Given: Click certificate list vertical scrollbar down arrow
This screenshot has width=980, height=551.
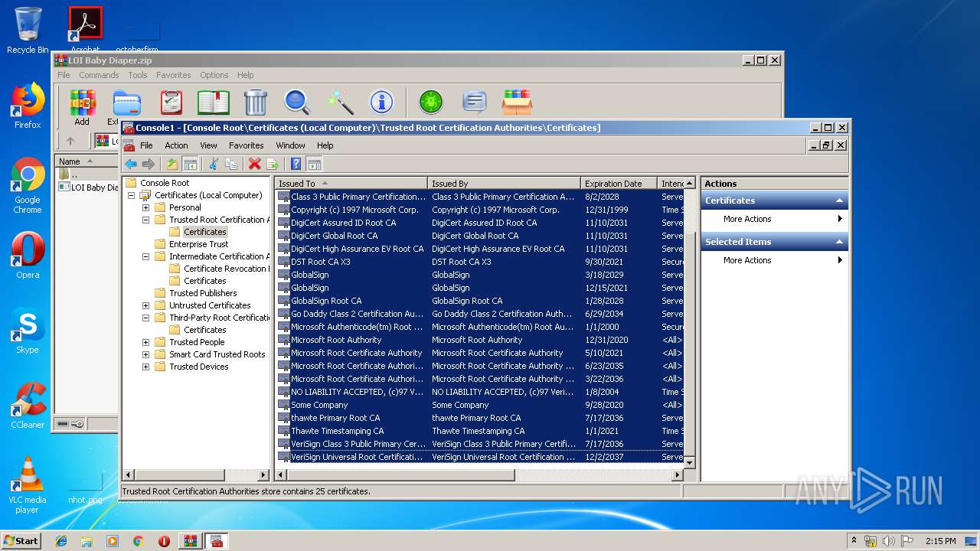Looking at the screenshot, I should 689,462.
